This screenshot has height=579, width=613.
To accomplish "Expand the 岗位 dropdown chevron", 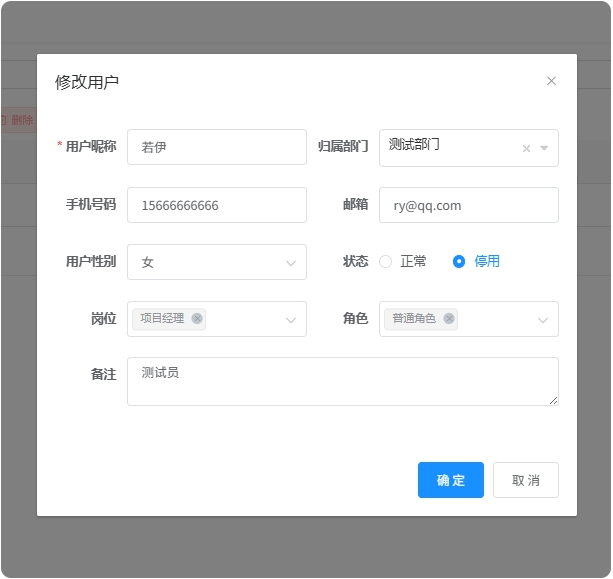I will point(290,320).
